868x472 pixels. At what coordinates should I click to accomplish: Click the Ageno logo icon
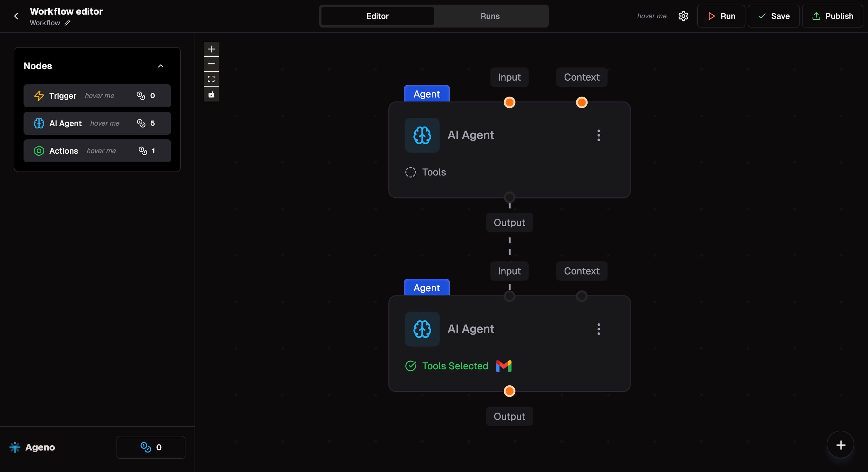[15, 447]
